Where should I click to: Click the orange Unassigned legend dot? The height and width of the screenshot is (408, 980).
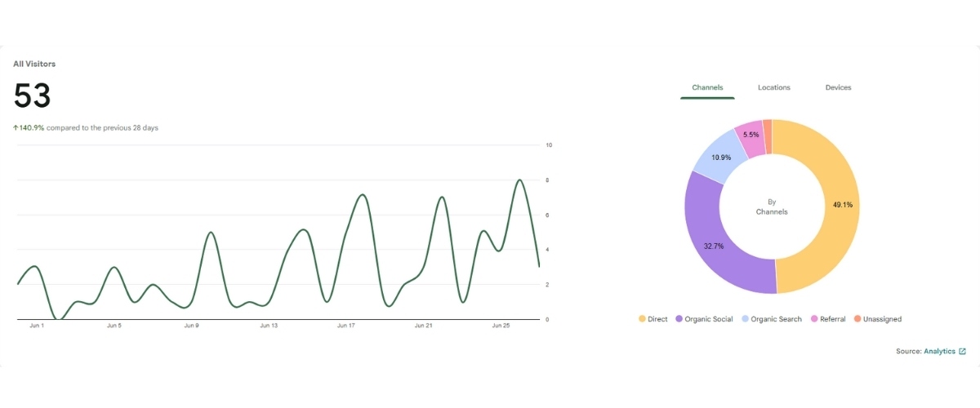point(857,319)
